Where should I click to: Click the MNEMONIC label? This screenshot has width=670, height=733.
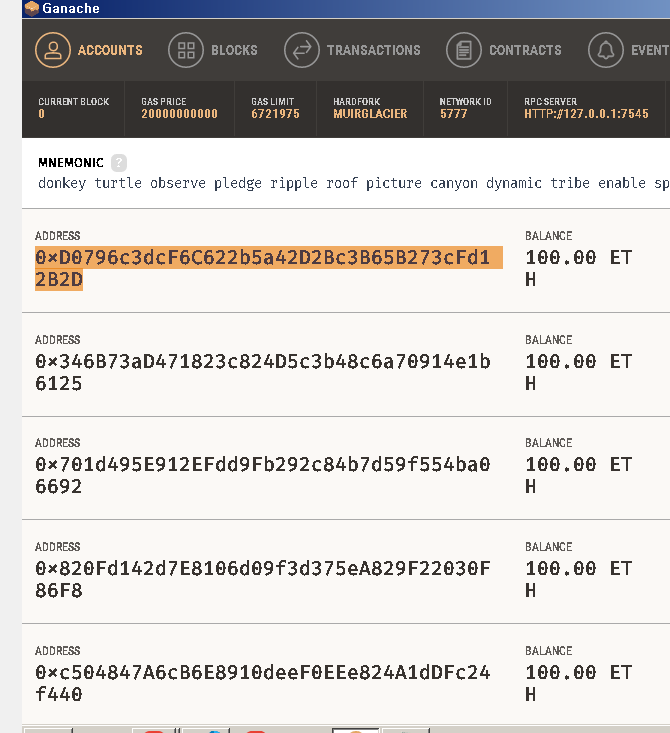71,163
